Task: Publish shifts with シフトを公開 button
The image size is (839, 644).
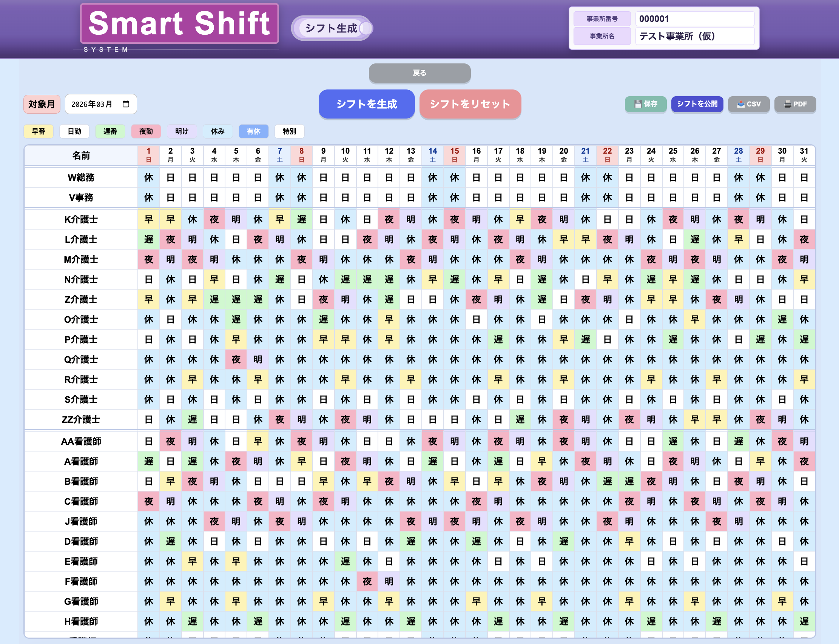Action: click(x=697, y=104)
